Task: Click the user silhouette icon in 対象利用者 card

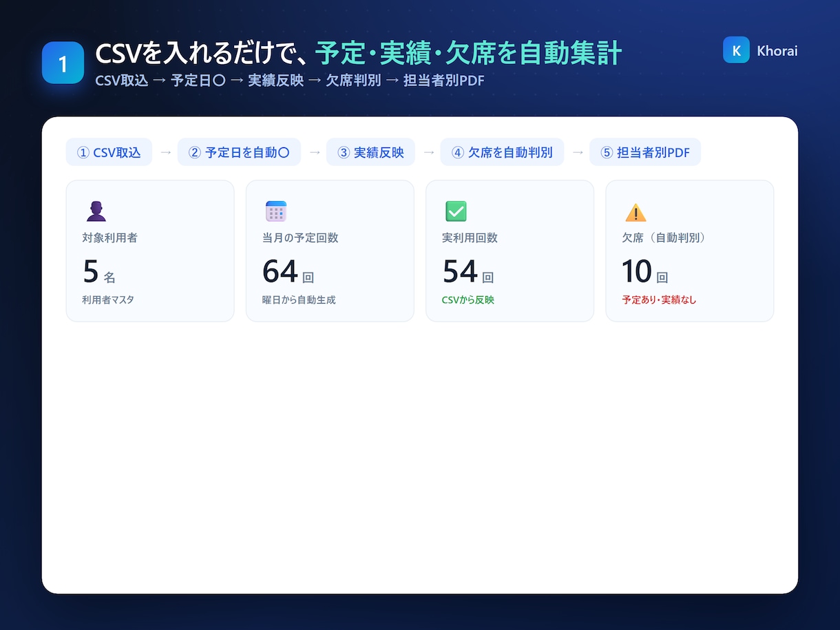Action: point(96,211)
